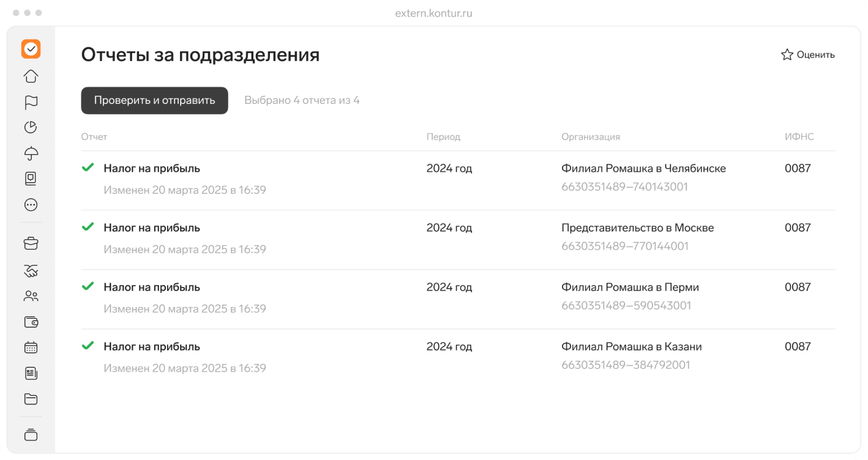Viewport: 868px width, 460px height.
Task: Open the three-dots more icon in sidebar
Action: (x=31, y=205)
